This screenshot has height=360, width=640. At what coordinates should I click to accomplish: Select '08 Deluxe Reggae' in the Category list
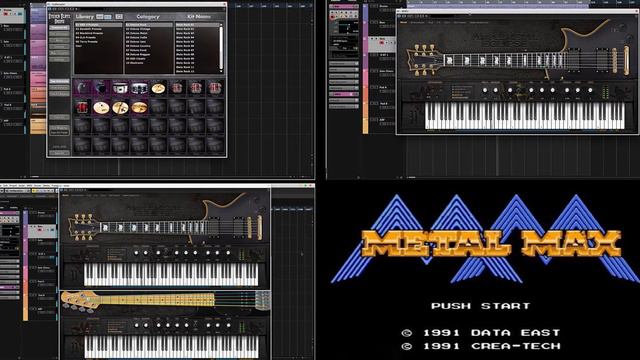[138, 54]
